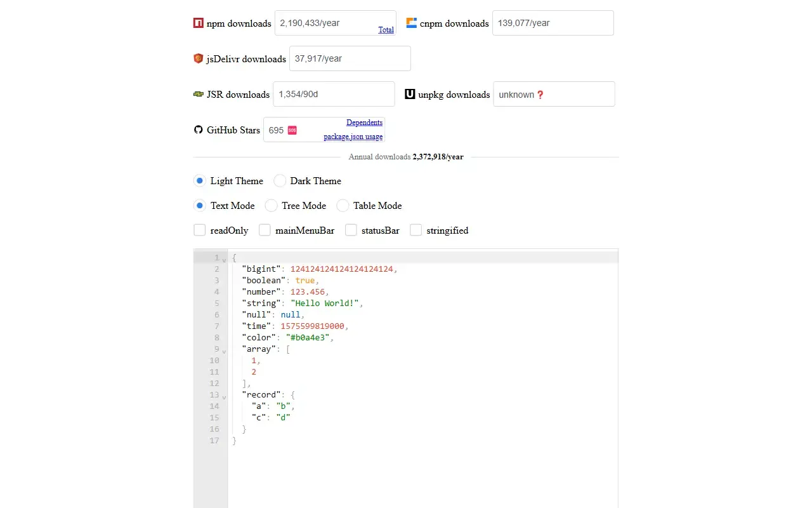Choose Tree Mode radio option

(x=272, y=206)
